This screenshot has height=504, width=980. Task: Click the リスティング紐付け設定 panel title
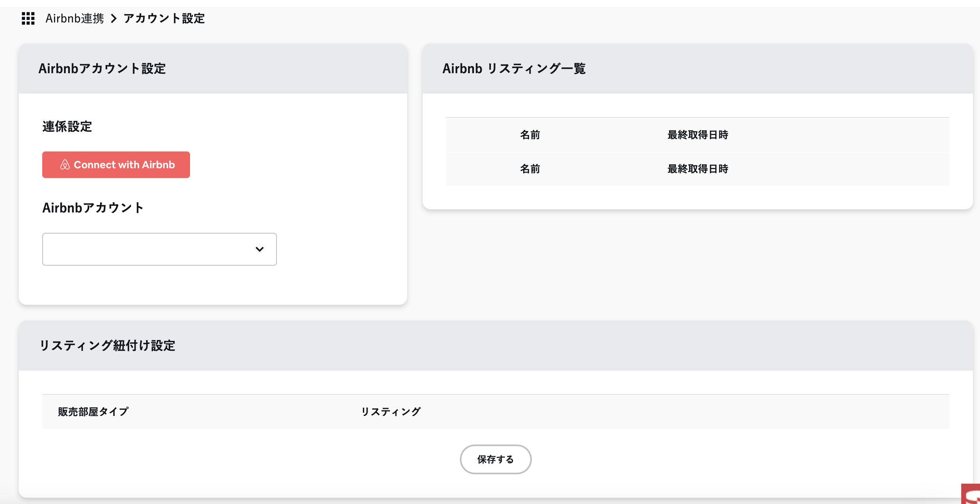(x=107, y=346)
